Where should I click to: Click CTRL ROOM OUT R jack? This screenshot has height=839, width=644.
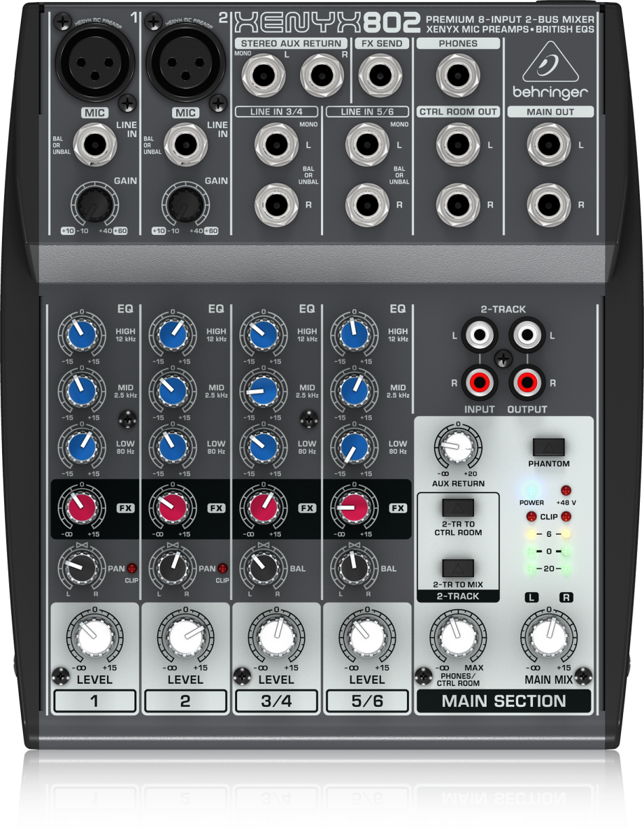coord(458,205)
